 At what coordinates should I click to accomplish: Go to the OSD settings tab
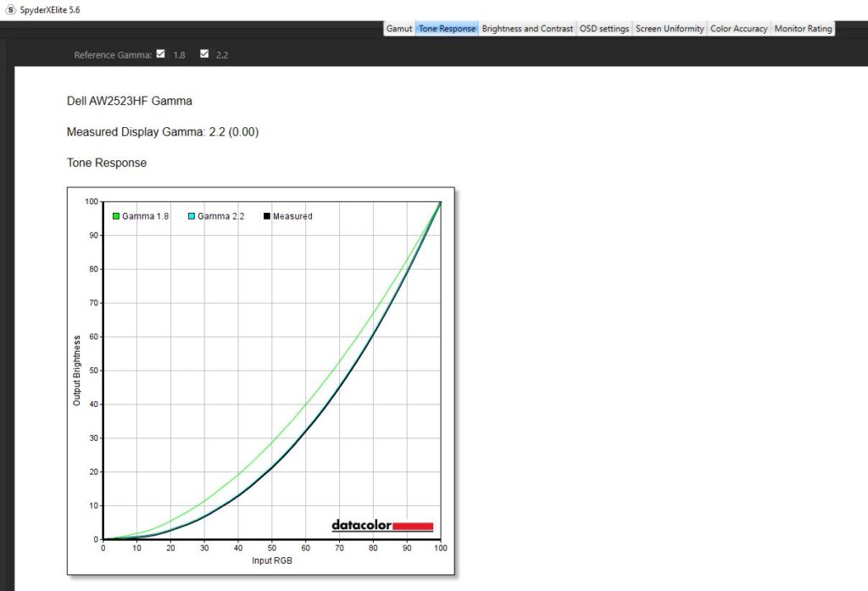604,28
